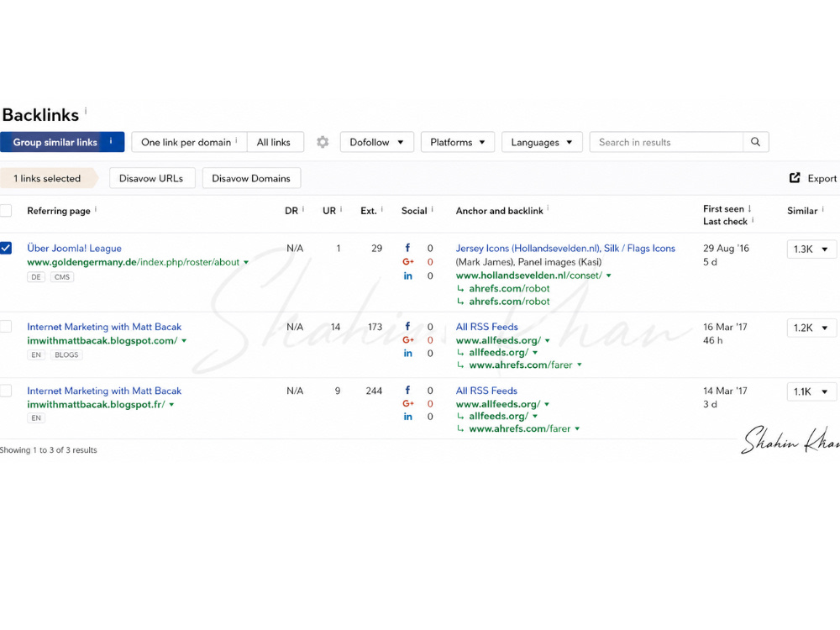The width and height of the screenshot is (840, 630).
Task: Open Jersey Icons anchor link
Action: click(x=565, y=248)
